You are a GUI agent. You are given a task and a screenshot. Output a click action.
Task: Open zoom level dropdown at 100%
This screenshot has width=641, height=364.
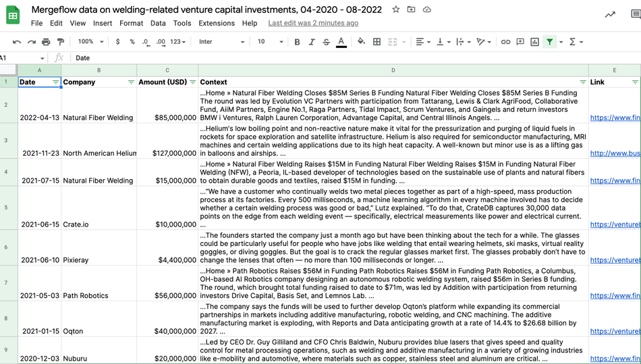coord(90,42)
